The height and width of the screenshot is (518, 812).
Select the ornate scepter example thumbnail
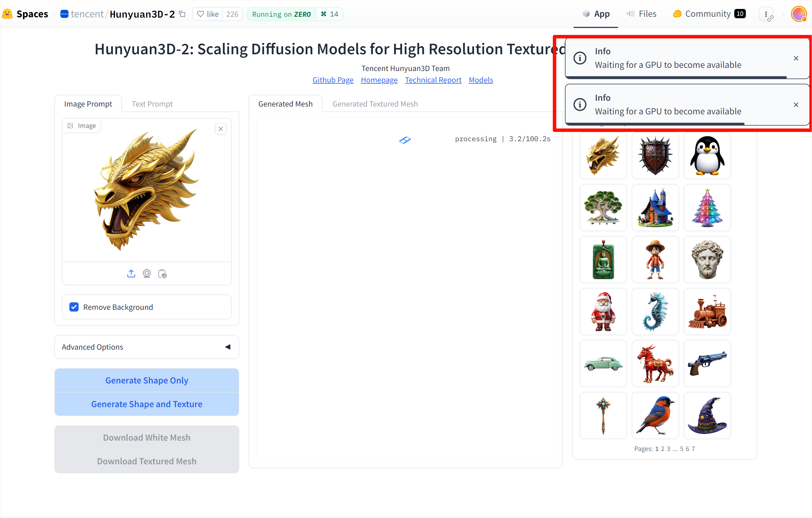tap(603, 415)
